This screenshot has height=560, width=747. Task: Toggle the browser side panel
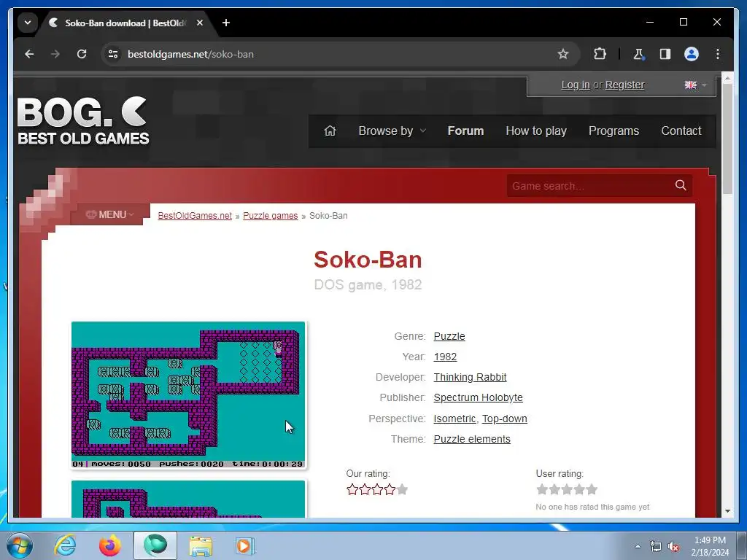click(665, 54)
